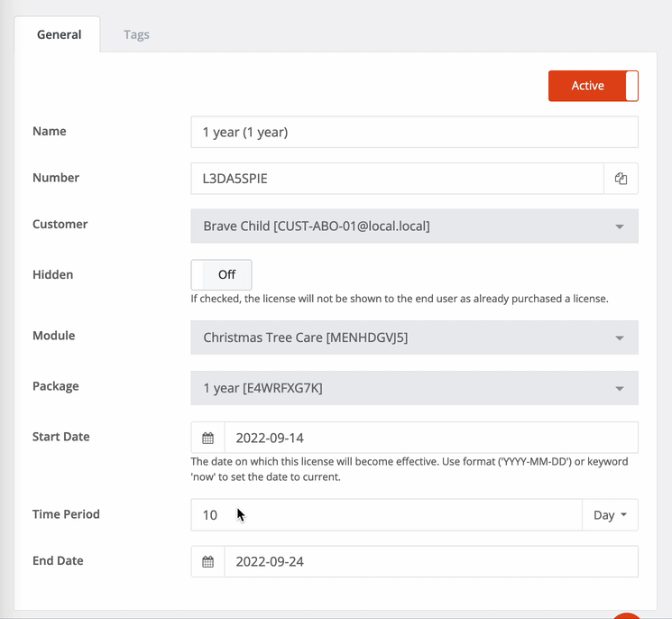This screenshot has width=672, height=619.
Task: Open the Package dropdown 1 year
Action: pos(414,388)
